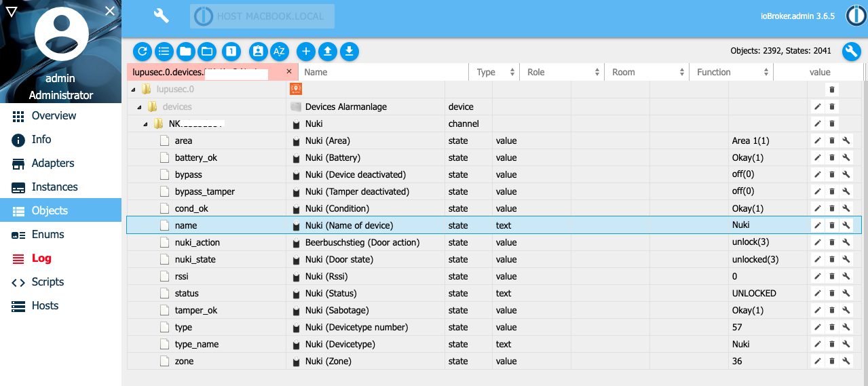Delete the bypass object trash icon
Viewport: 868px width, 386px height.
(x=832, y=174)
